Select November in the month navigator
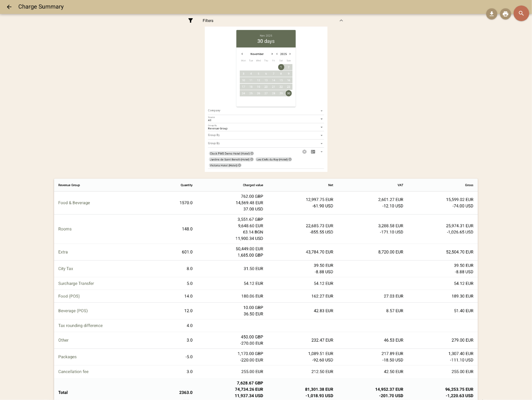Screen dimensions: 532x400 [x=257, y=54]
